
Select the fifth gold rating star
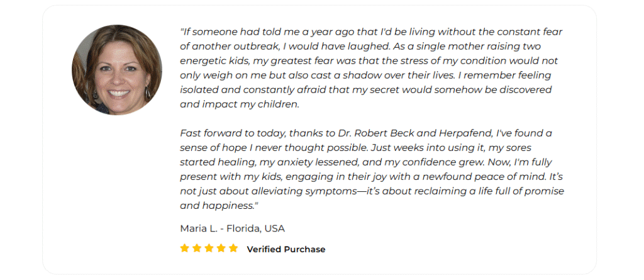tap(234, 248)
